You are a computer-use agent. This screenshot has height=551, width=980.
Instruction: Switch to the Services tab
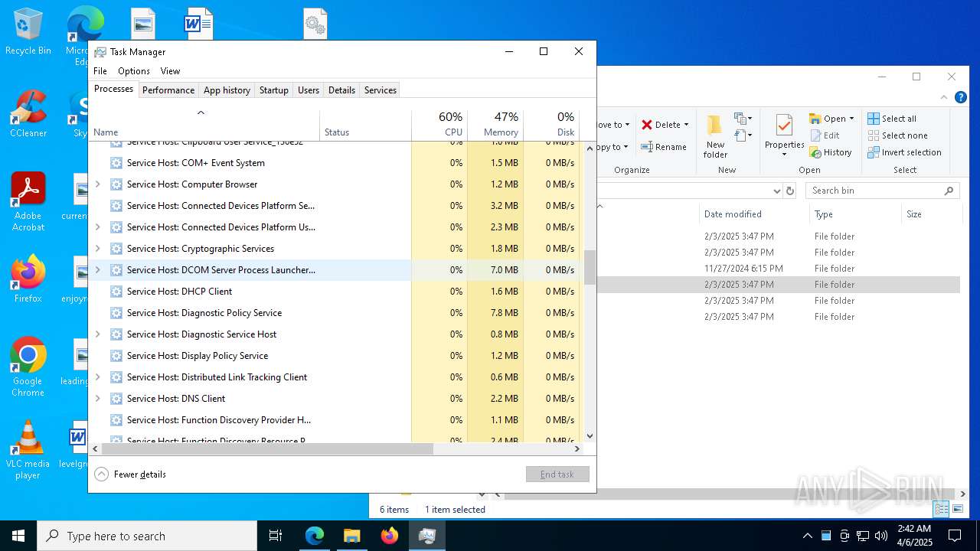pyautogui.click(x=381, y=90)
